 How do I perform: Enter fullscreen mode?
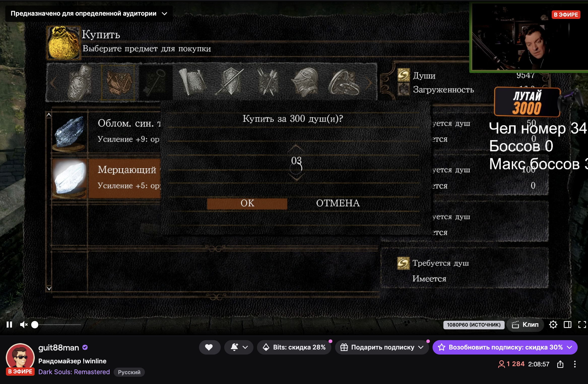click(582, 325)
